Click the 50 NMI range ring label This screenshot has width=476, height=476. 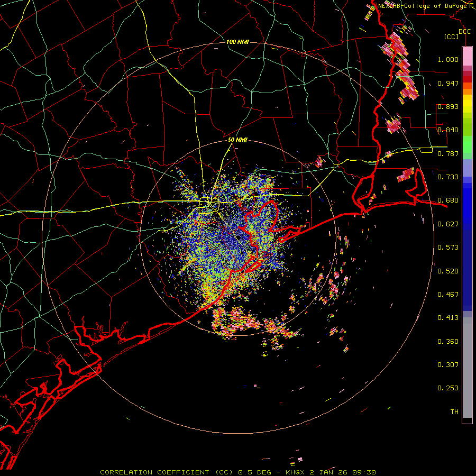coord(237,140)
